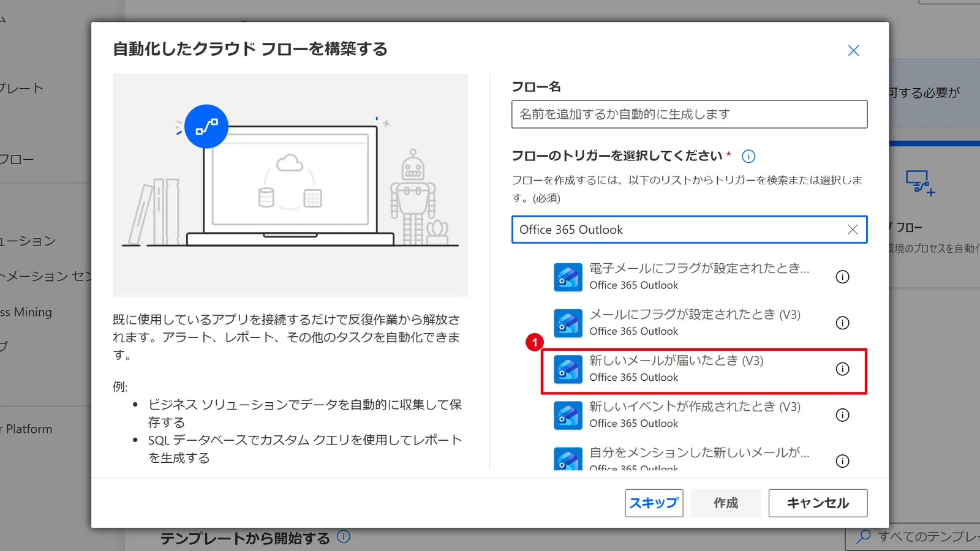This screenshot has width=980, height=551.
Task: Click the info icon next to trigger label
Action: 748,156
